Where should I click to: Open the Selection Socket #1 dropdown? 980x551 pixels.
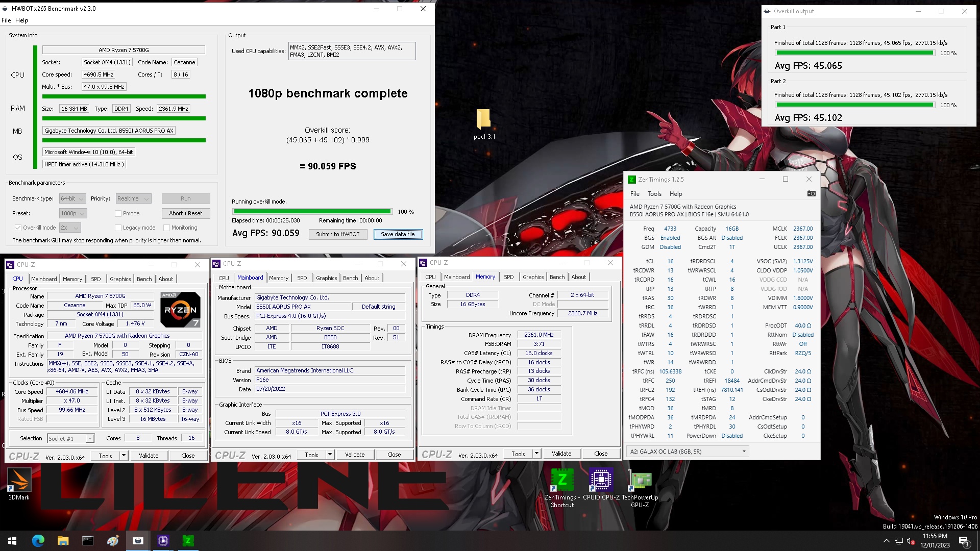70,438
